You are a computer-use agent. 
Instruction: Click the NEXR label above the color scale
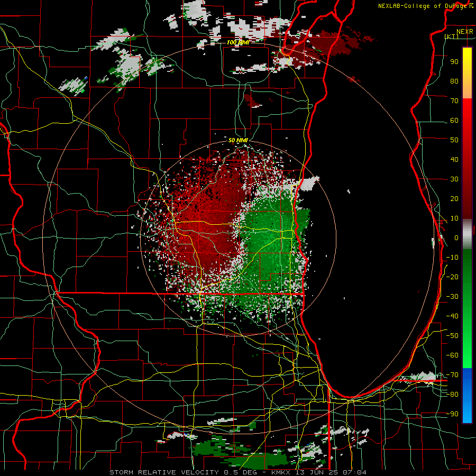[x=464, y=32]
